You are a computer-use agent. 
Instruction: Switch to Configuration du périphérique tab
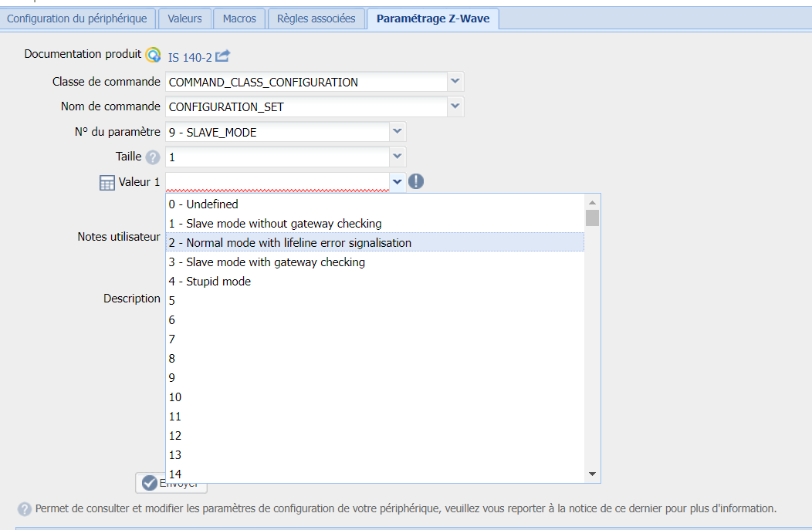pyautogui.click(x=77, y=19)
